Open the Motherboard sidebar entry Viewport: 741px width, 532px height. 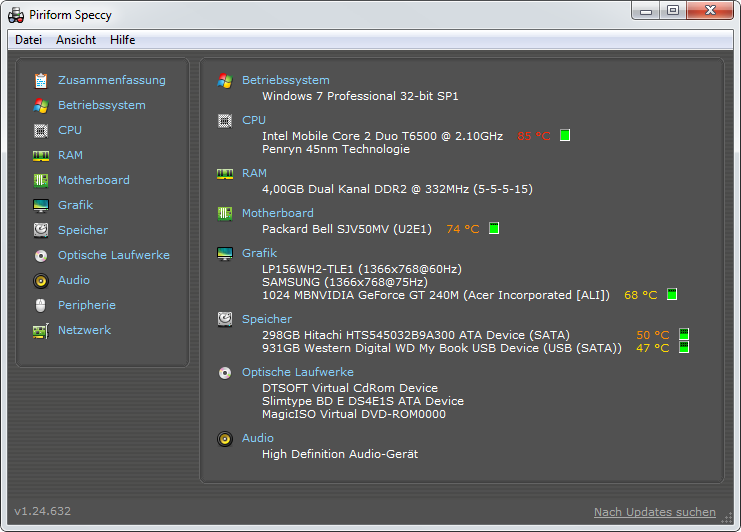click(94, 180)
